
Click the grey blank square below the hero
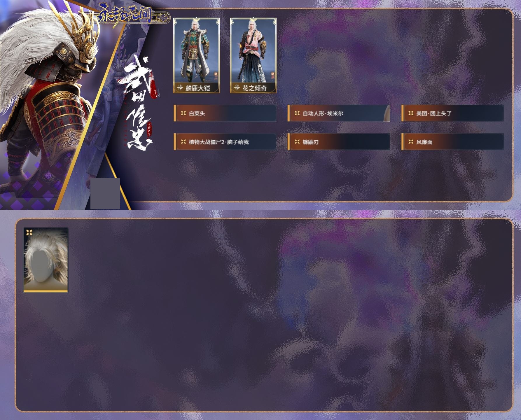105,193
